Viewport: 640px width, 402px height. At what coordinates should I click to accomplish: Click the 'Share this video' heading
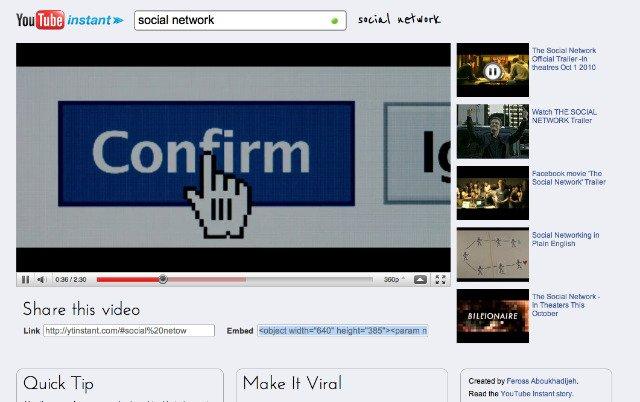tap(81, 309)
